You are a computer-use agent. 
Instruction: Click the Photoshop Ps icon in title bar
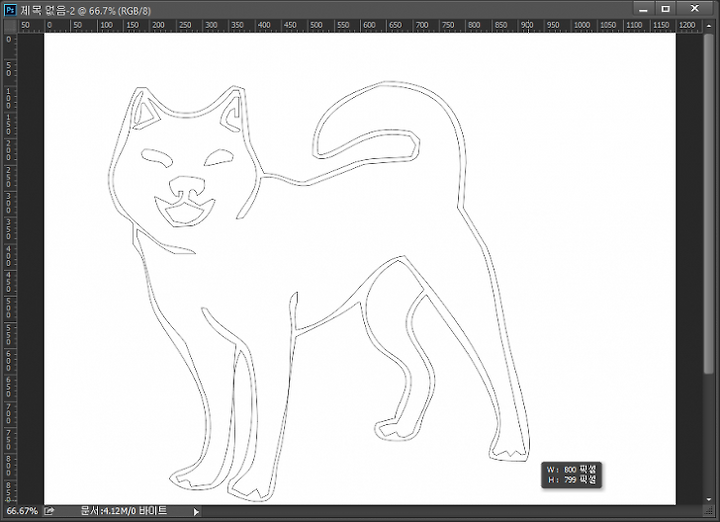tap(10, 10)
